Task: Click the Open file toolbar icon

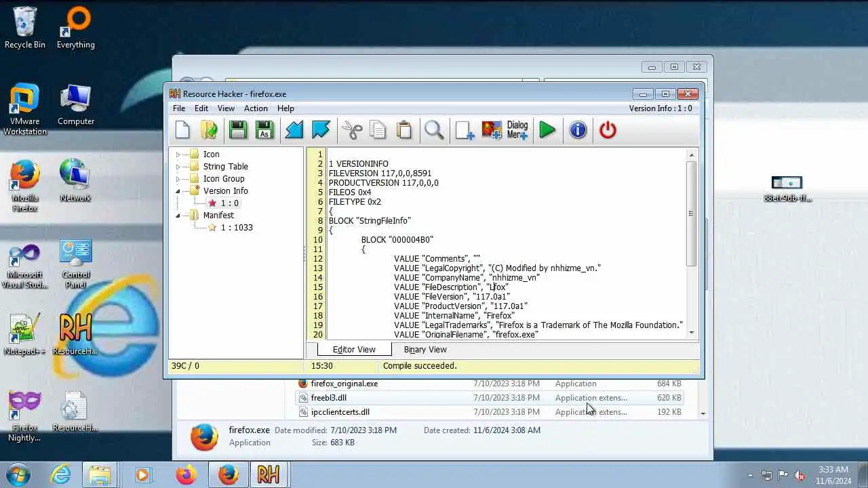Action: (x=210, y=129)
